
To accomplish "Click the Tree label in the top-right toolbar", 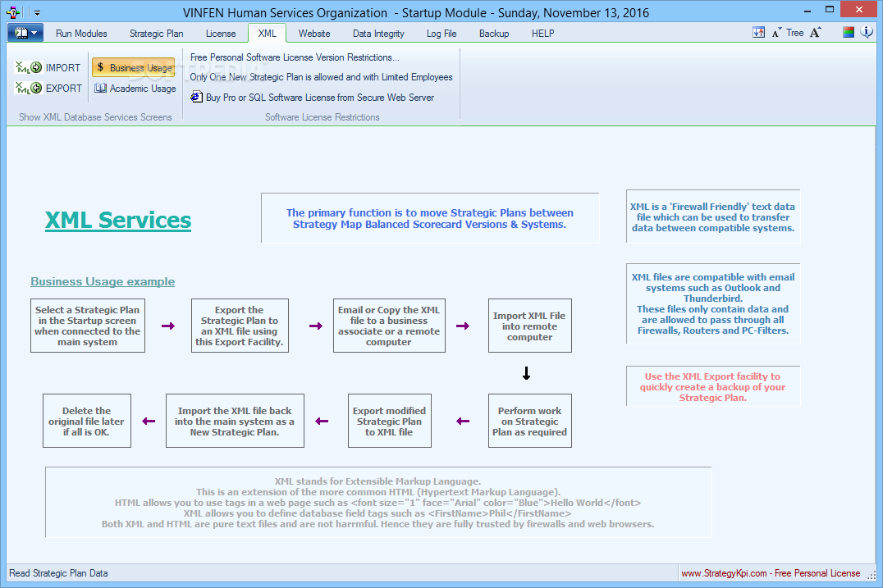I will (794, 33).
